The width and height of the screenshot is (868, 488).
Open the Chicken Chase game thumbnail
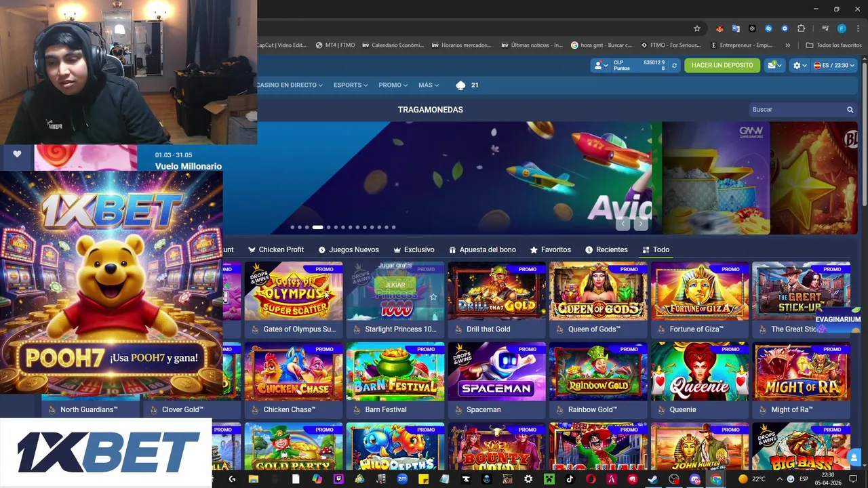[294, 371]
